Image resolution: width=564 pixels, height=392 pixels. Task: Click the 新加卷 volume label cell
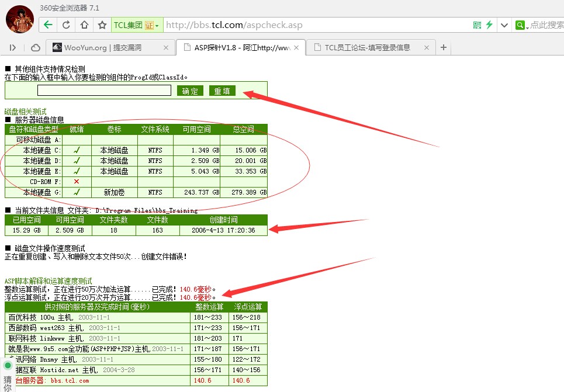click(114, 192)
